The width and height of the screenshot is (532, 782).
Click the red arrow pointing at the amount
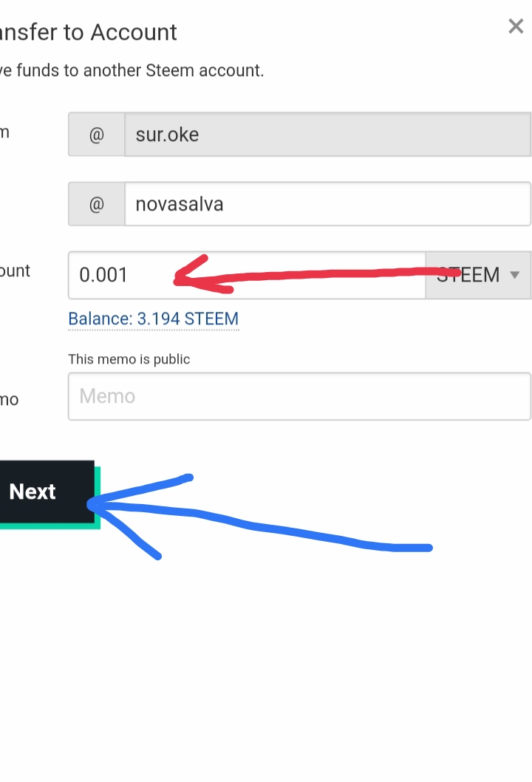pos(316,273)
